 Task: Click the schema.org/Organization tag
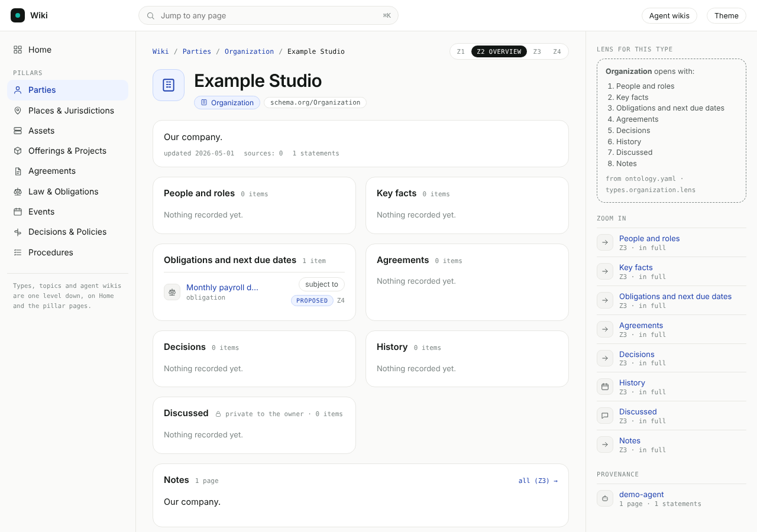pyautogui.click(x=315, y=102)
